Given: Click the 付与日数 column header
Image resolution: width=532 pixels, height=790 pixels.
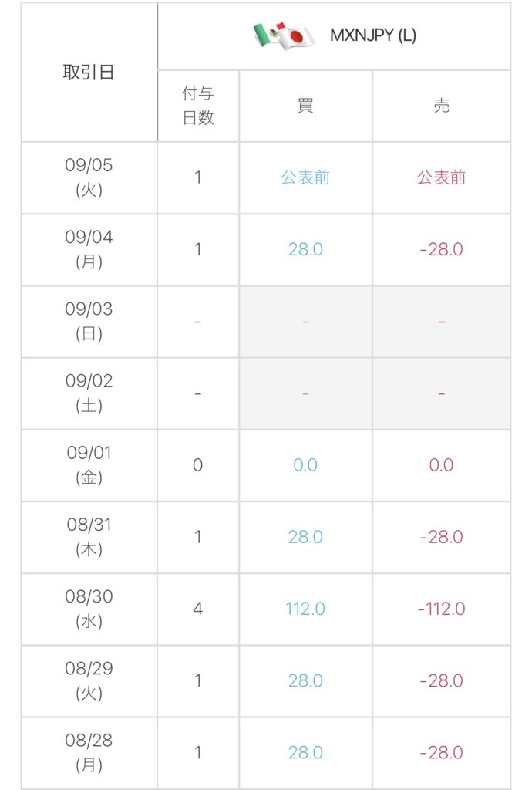Looking at the screenshot, I should [x=198, y=106].
